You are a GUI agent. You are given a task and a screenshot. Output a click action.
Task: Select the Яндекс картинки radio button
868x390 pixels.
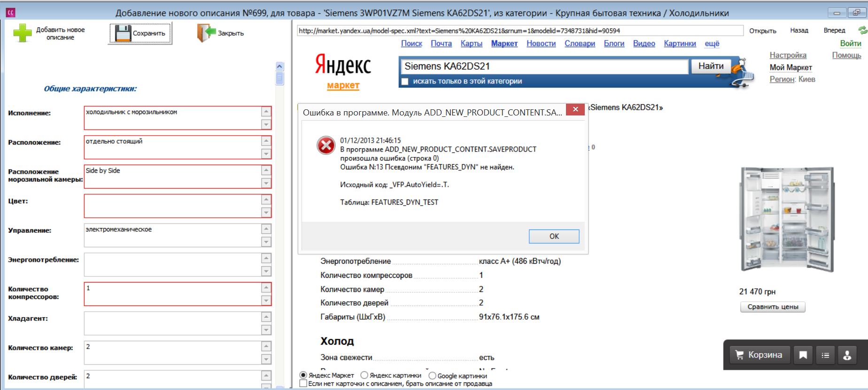pyautogui.click(x=364, y=375)
